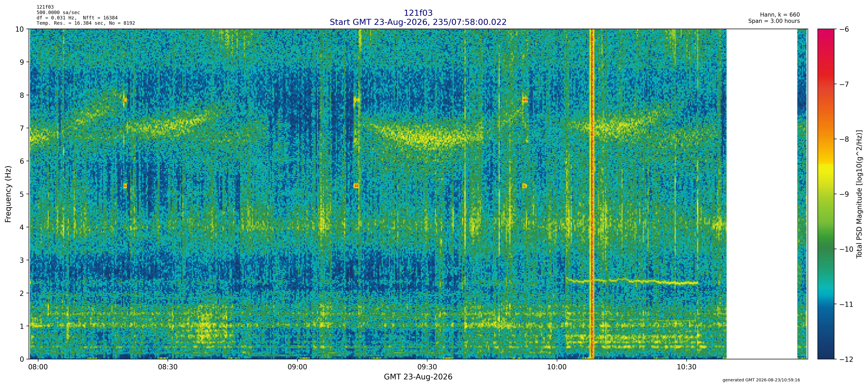Click the colorbar tick label "−8"
Image resolution: width=868 pixels, height=387 pixels.
click(844, 139)
